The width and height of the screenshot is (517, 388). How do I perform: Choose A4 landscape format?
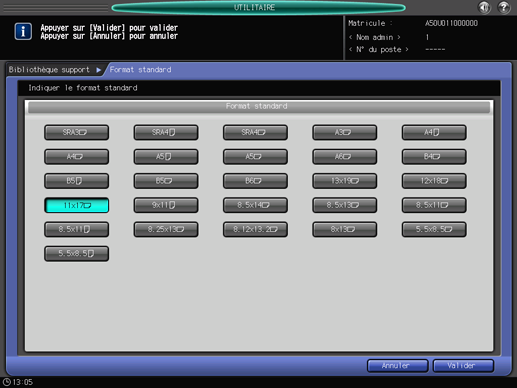pyautogui.click(x=76, y=157)
